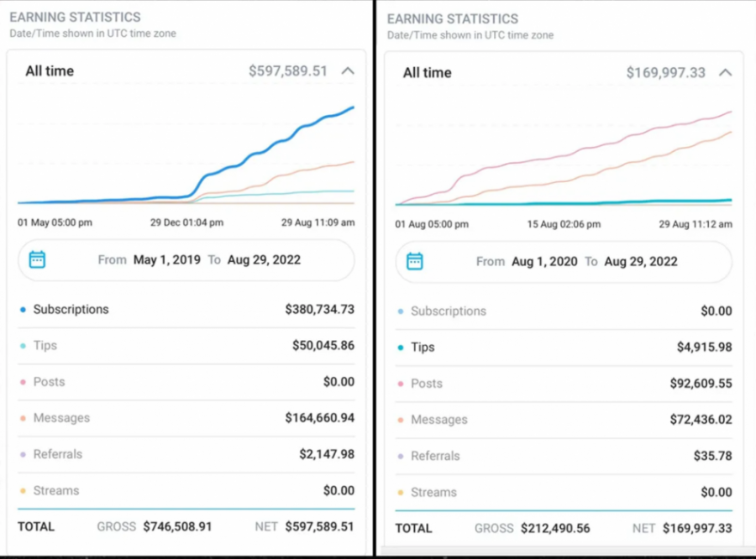The image size is (756, 559).
Task: Click blue Subscriptions dot in left legend
Action: tap(23, 310)
